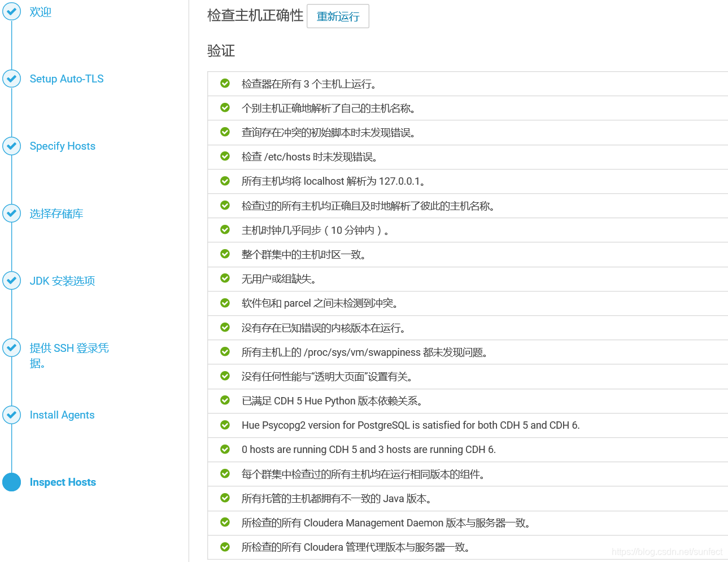The width and height of the screenshot is (728, 562).
Task: Click the Hue Psycopg2 version for PostgreSQL text
Action: point(411,425)
